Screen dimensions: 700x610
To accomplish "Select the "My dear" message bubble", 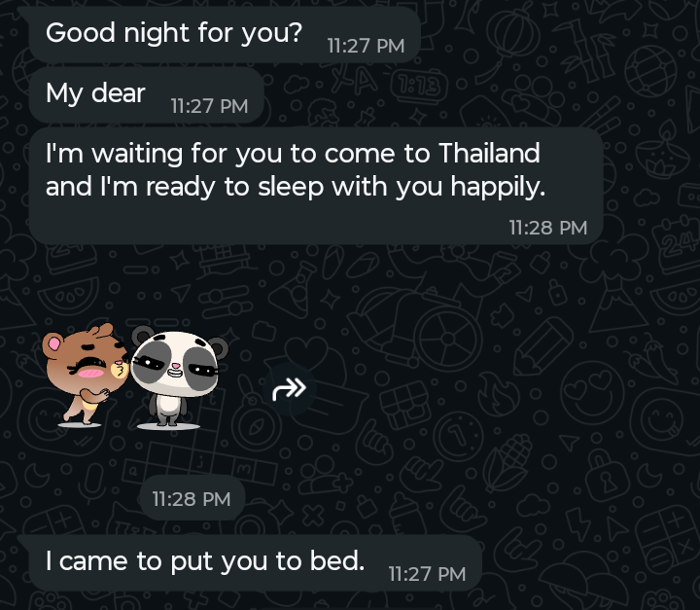I will tap(147, 94).
